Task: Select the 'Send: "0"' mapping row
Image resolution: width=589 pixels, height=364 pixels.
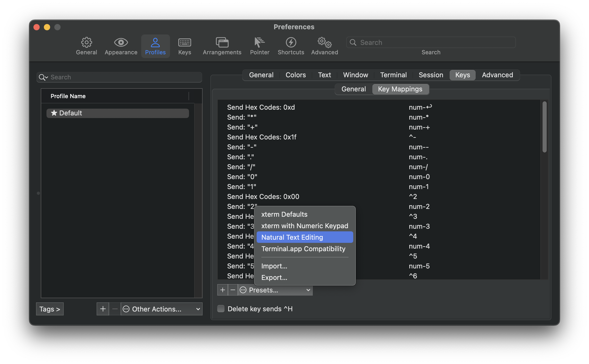Action: coord(379,177)
